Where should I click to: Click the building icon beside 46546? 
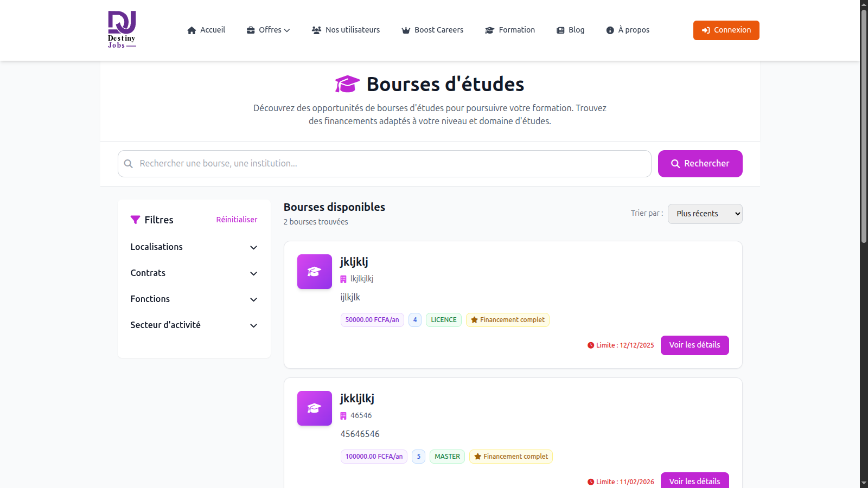point(343,416)
